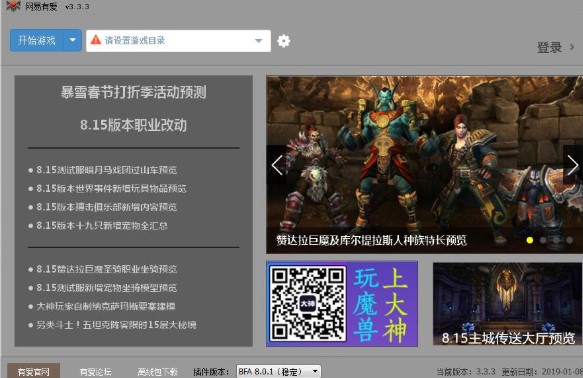Click the 网易有爱 app logo icon
Image resolution: width=583 pixels, height=378 pixels.
click(13, 6)
